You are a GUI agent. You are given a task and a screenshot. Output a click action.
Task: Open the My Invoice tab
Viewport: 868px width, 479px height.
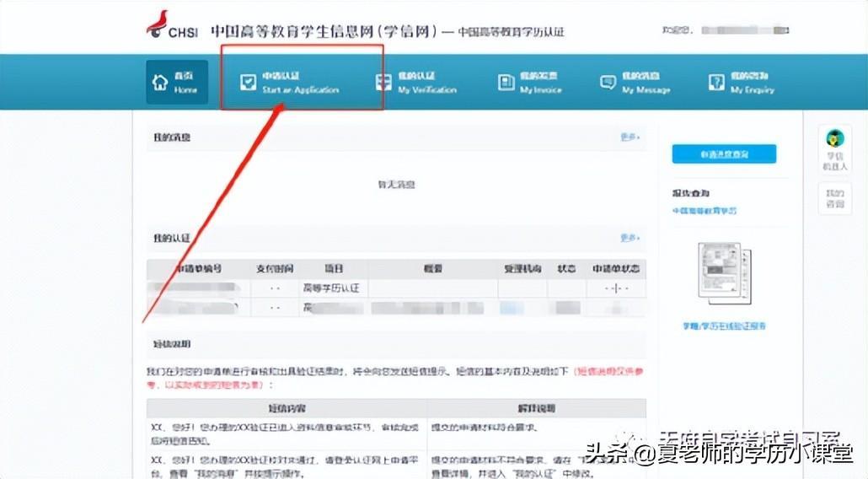[530, 83]
